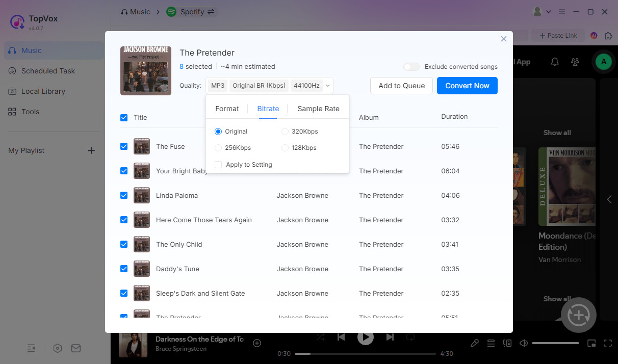Enable Exclude converted songs toggle
Screen dimensions: 618x364
(x=411, y=67)
